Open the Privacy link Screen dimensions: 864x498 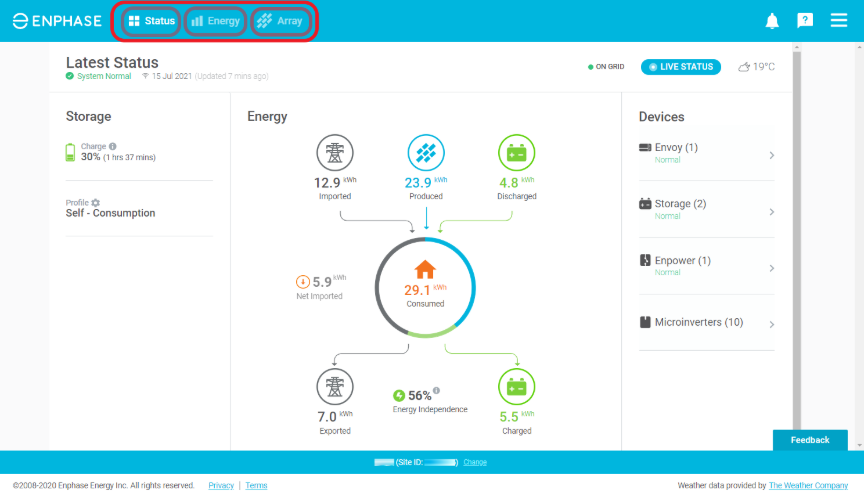point(221,485)
